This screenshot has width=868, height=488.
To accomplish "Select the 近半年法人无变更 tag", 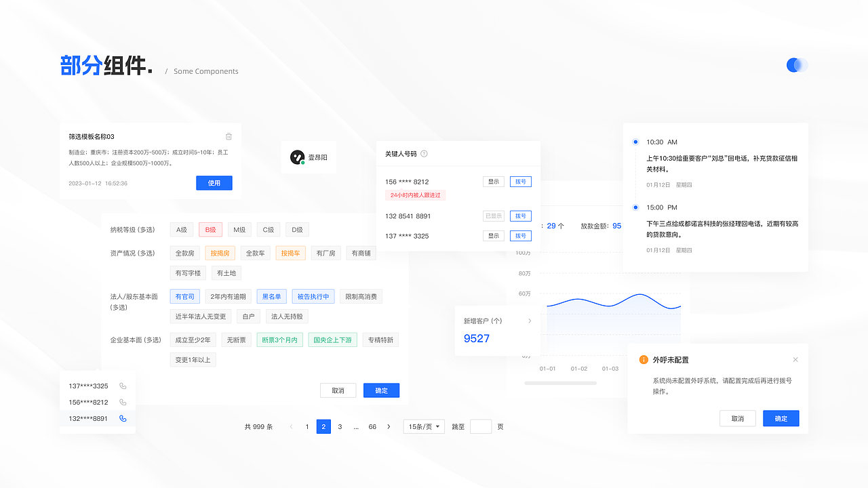I will [x=201, y=317].
